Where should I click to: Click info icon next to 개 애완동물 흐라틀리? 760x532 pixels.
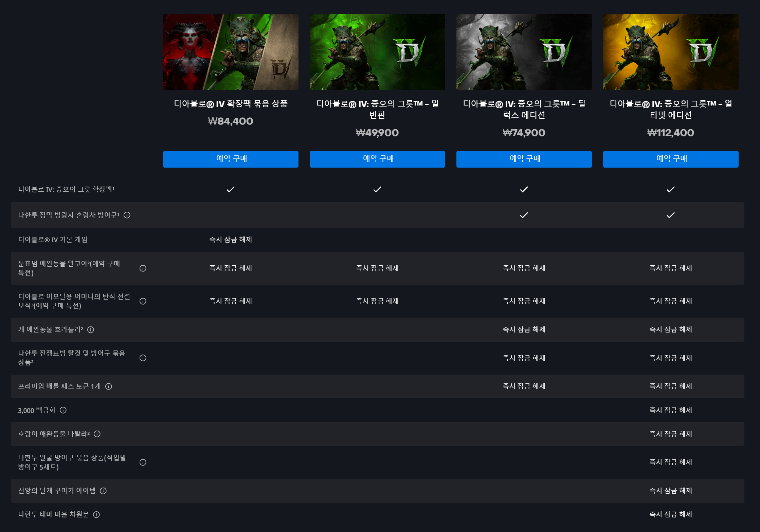click(x=91, y=330)
